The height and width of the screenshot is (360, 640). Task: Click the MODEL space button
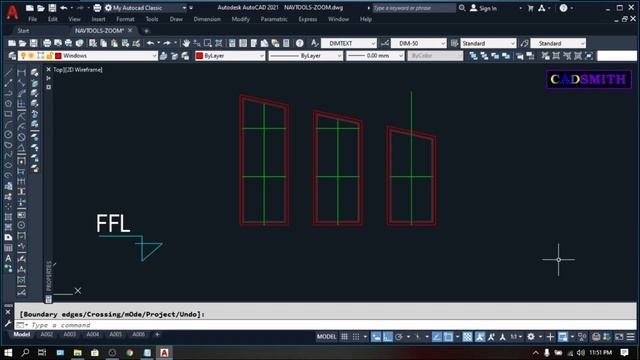(327, 337)
